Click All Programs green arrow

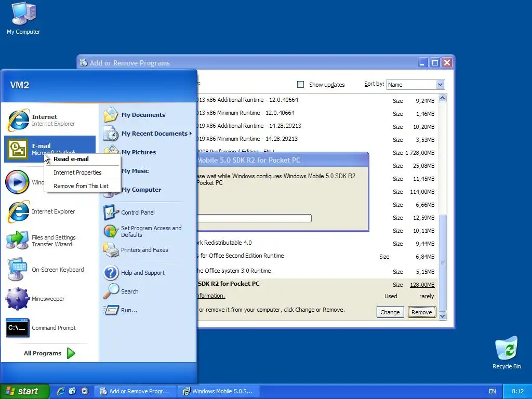click(x=71, y=353)
